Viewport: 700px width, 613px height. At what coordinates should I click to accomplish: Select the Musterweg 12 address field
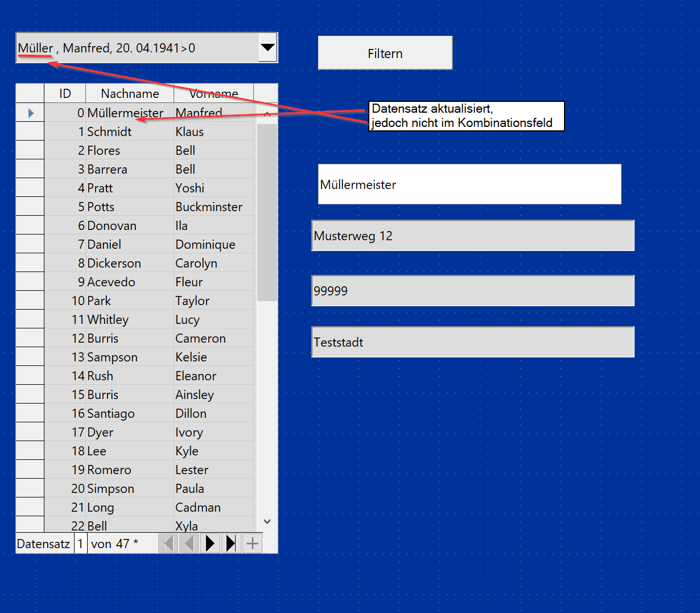coord(472,236)
